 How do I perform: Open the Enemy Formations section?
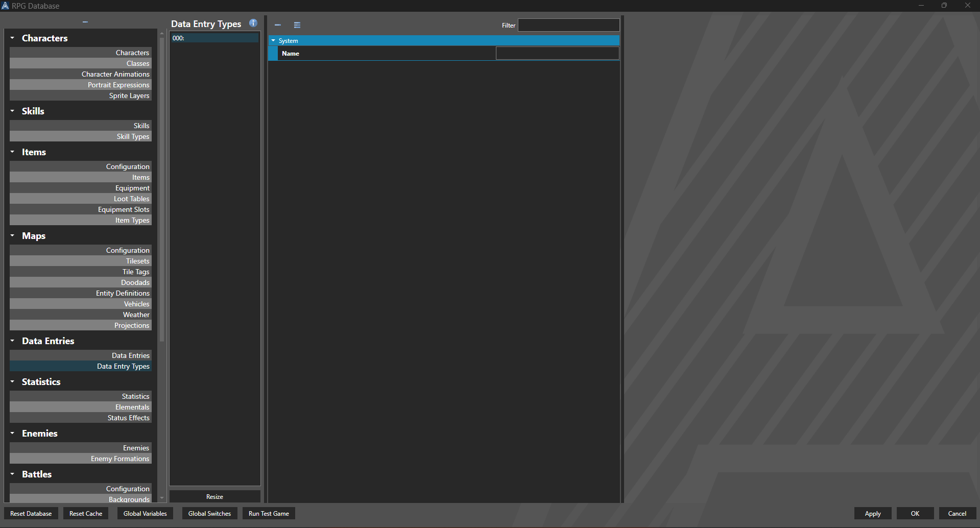click(119, 458)
